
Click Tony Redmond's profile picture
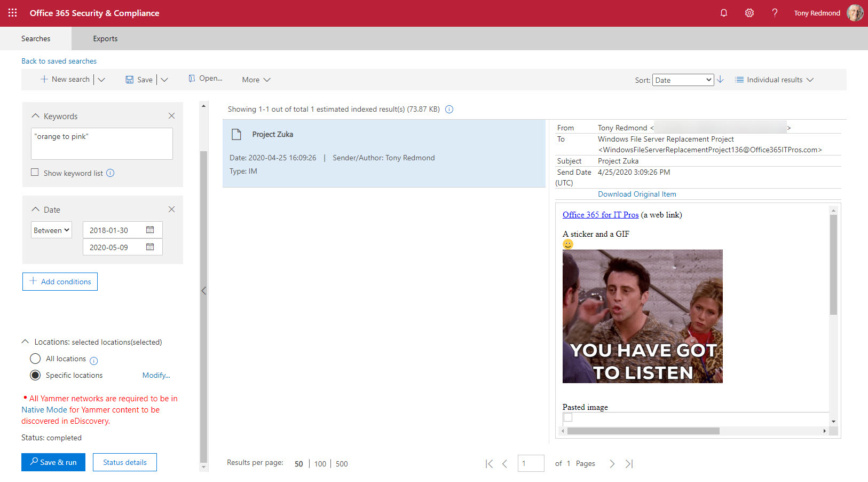855,13
